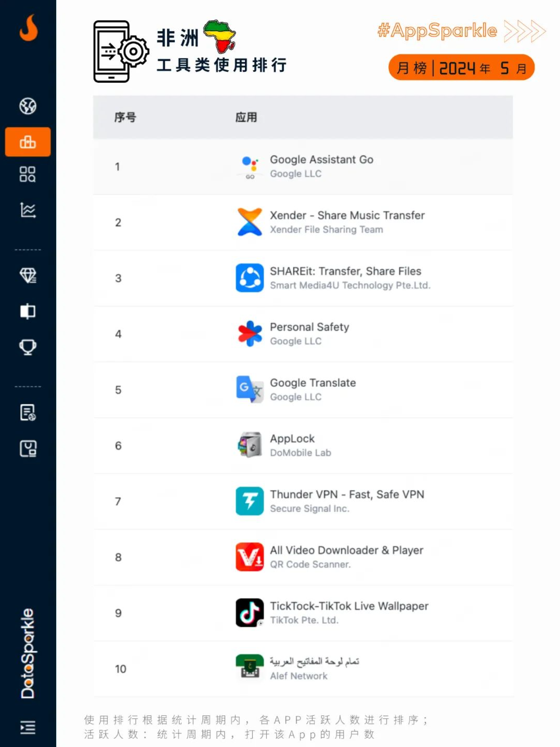Click the #AppSparkle arrows heading
The height and width of the screenshot is (747, 560).
461,31
